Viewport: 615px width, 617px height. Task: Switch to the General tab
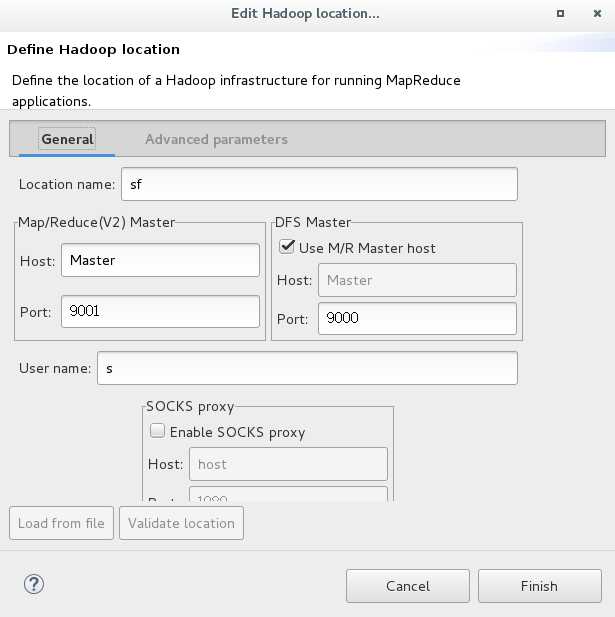click(x=67, y=139)
